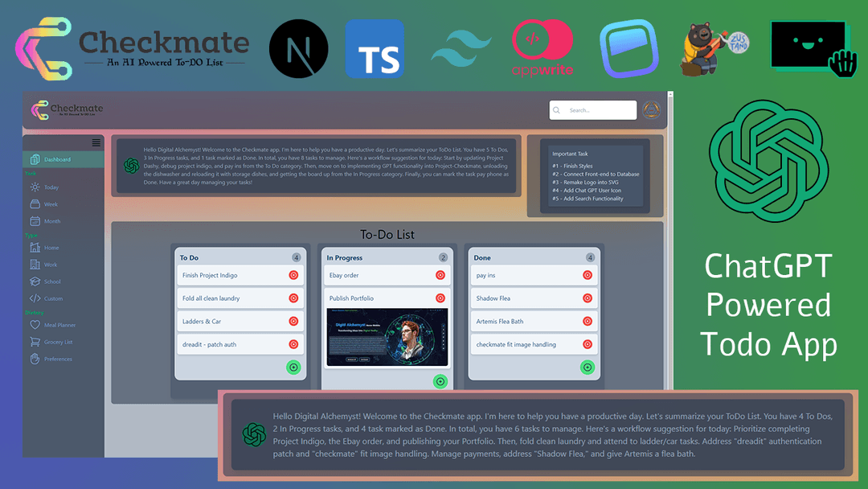Delete the Publish Portfolio task
The width and height of the screenshot is (868, 489).
pyautogui.click(x=440, y=298)
